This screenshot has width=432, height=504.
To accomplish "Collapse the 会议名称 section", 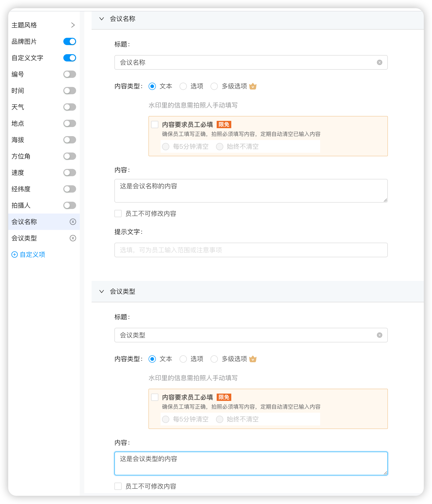I will point(102,19).
